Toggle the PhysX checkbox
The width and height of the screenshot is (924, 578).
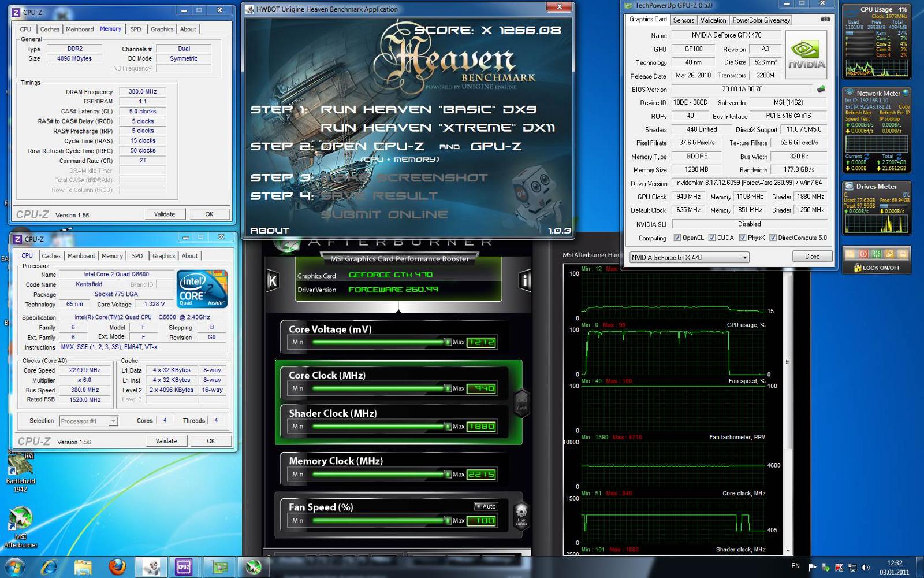point(743,238)
